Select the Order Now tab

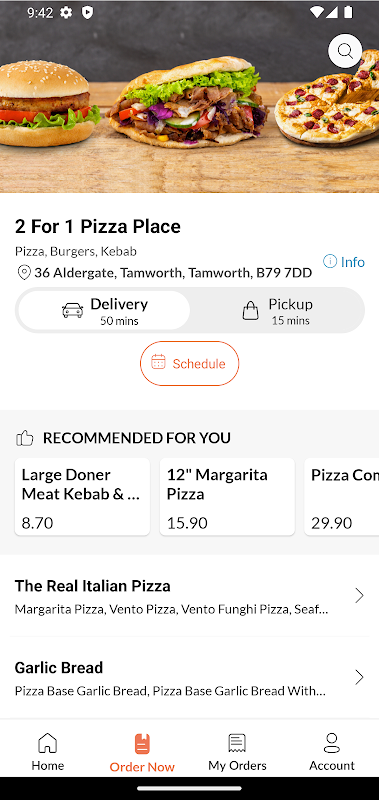(x=142, y=753)
